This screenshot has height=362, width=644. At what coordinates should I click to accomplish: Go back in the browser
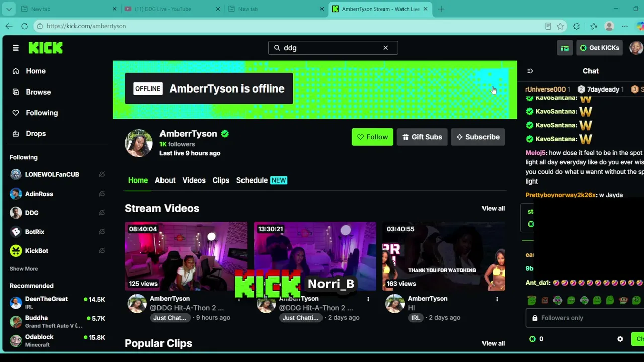coord(9,26)
